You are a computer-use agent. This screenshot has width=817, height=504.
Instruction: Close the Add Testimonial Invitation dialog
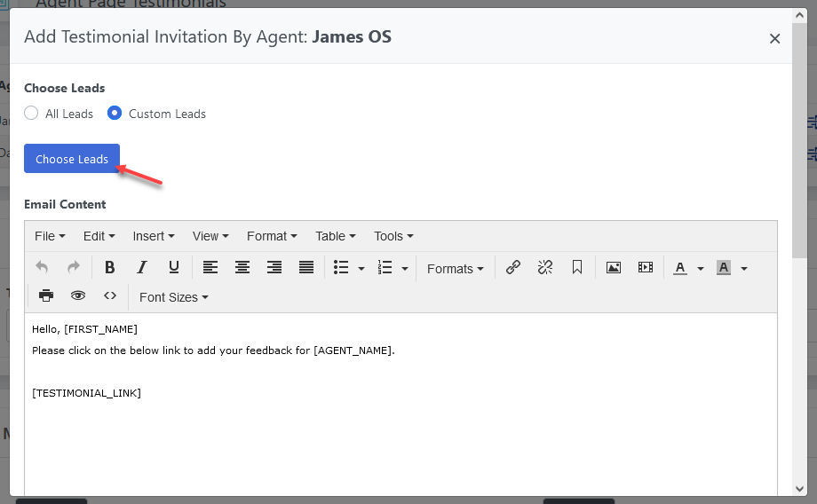774,38
